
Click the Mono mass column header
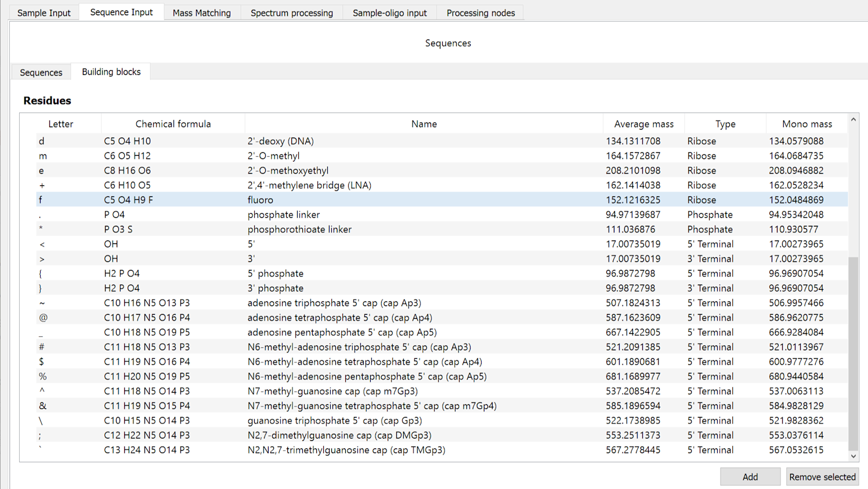(x=806, y=124)
